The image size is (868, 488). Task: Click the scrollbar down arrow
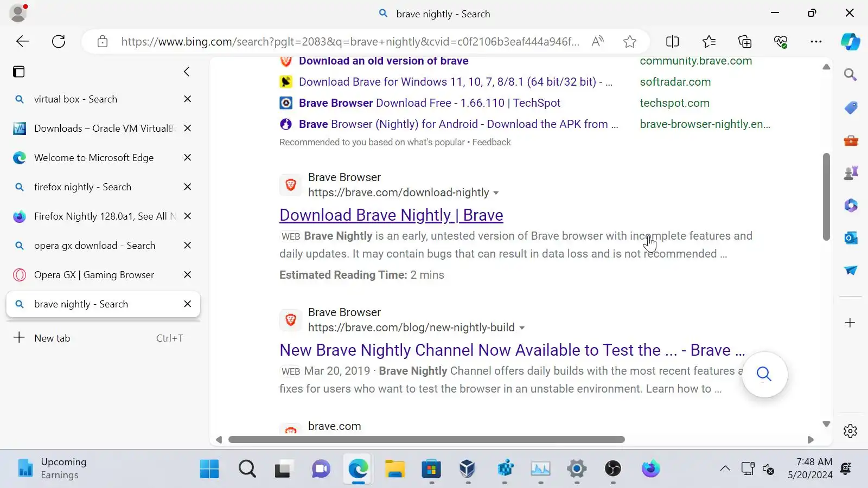click(x=826, y=424)
